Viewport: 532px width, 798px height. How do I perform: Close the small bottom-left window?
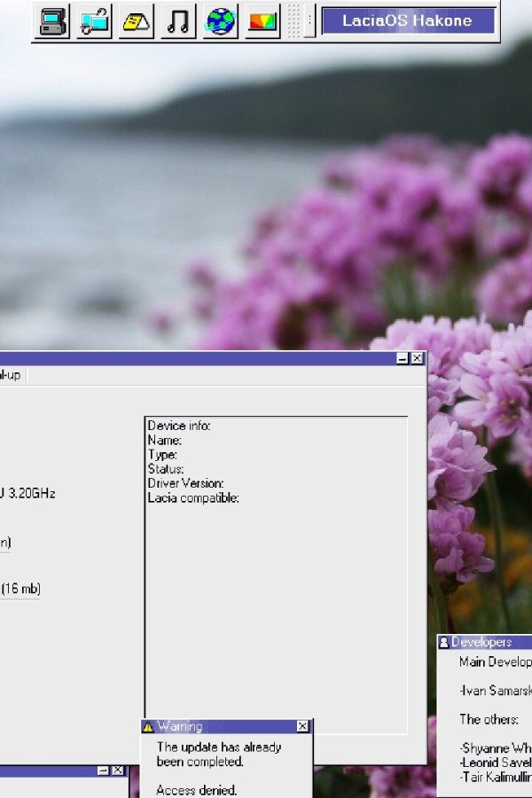(118, 771)
